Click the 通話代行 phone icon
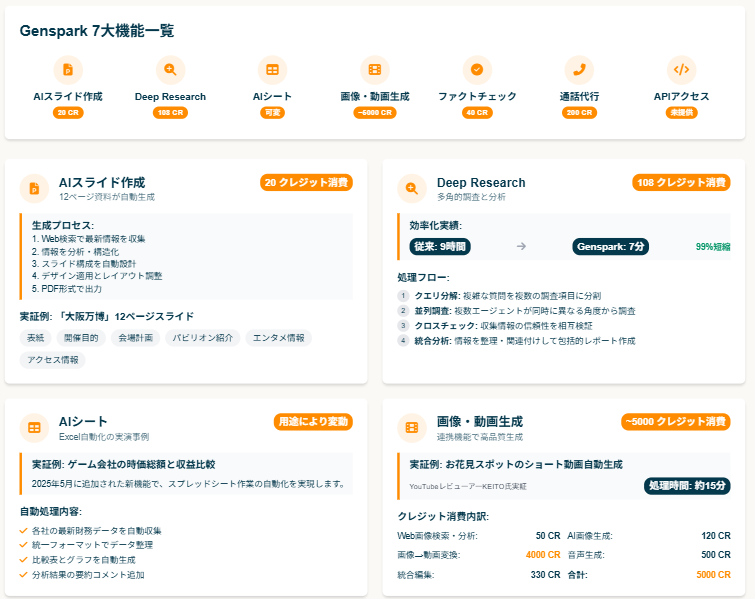 click(579, 70)
